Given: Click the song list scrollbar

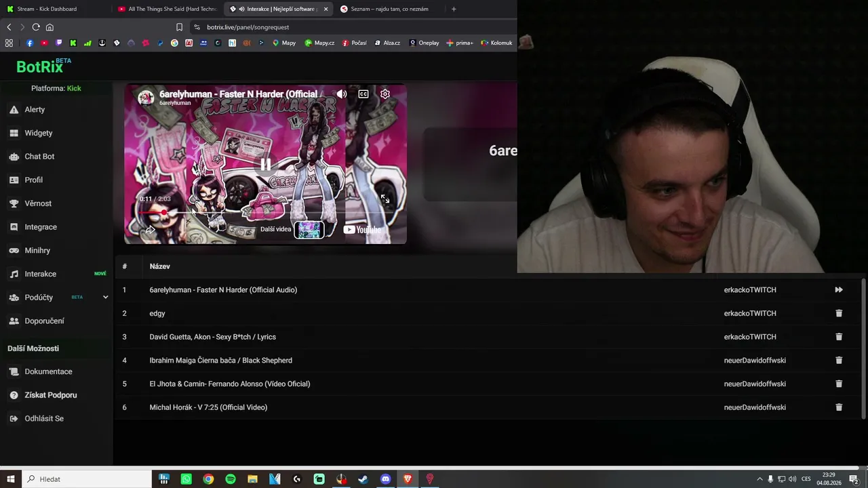Looking at the screenshot, I should click(x=864, y=348).
